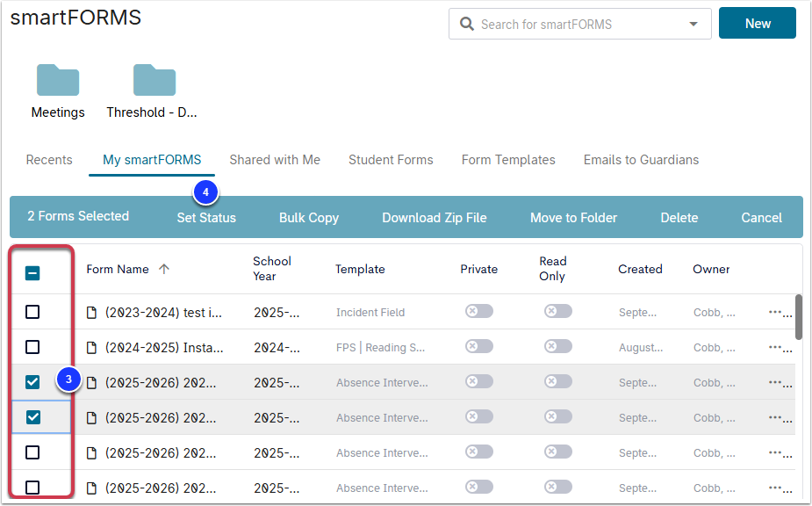Sort by the Form Name column header

tap(118, 269)
